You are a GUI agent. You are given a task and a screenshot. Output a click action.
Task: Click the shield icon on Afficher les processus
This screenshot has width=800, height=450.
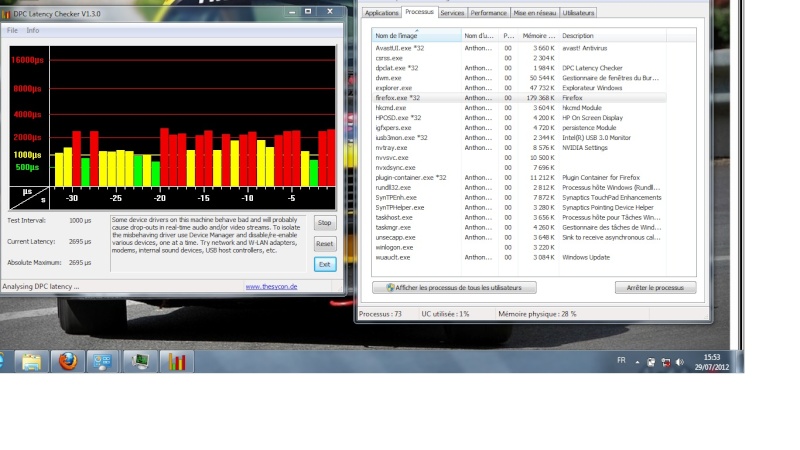(x=390, y=288)
